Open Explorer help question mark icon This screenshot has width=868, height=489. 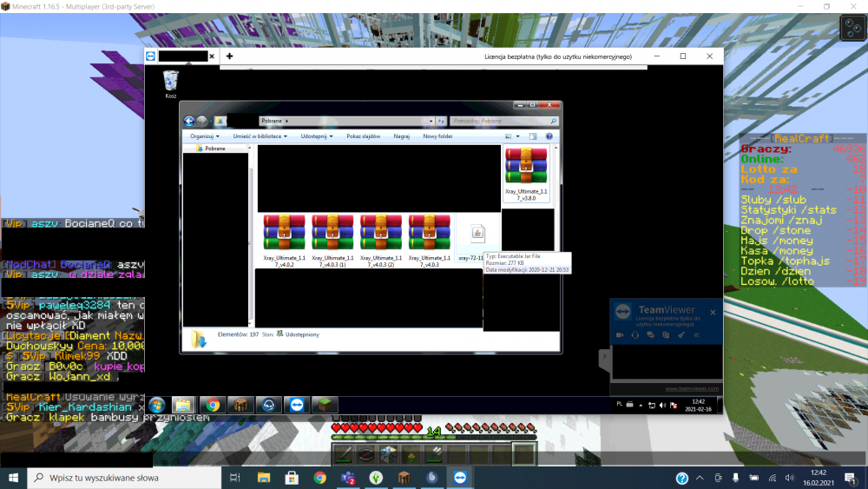(549, 136)
